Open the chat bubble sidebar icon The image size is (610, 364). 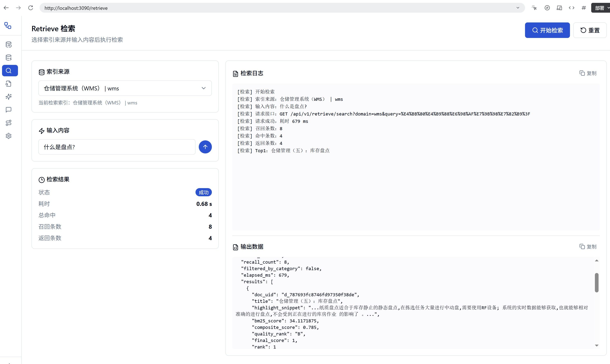coord(9,110)
